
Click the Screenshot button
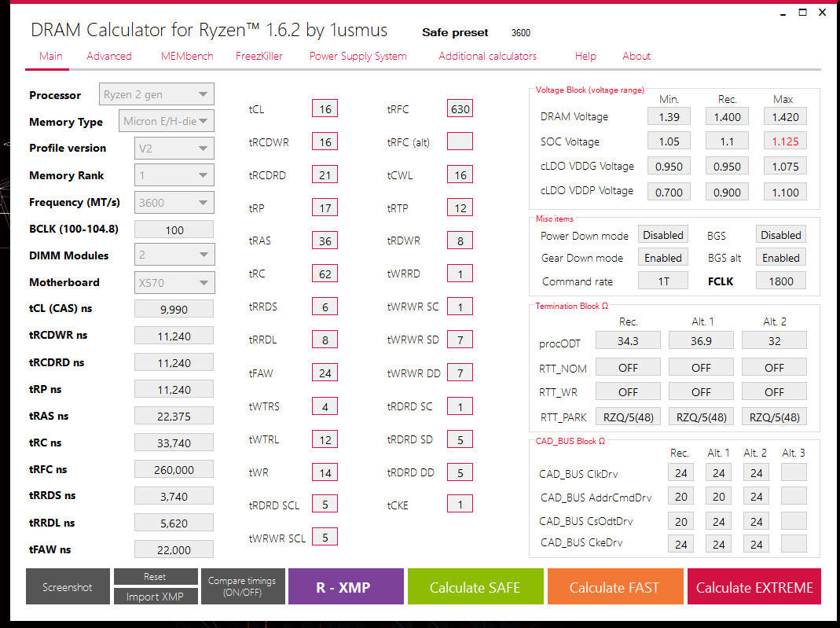[x=68, y=587]
